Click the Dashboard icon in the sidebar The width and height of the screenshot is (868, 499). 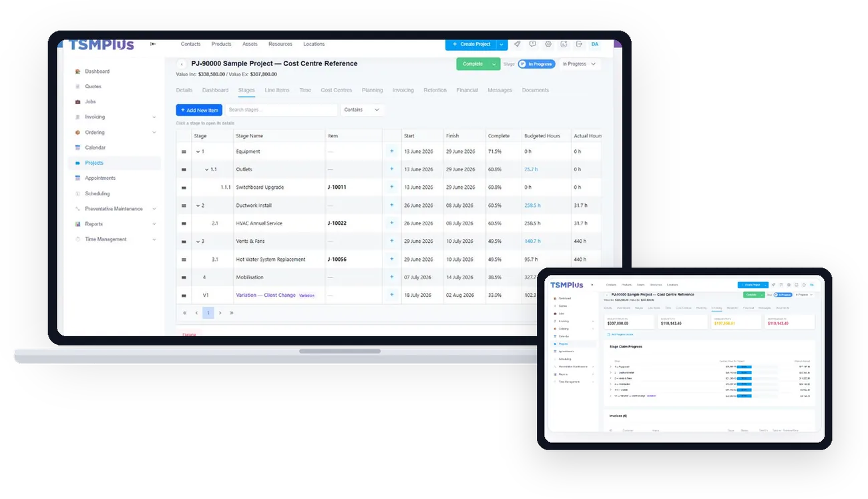click(77, 71)
